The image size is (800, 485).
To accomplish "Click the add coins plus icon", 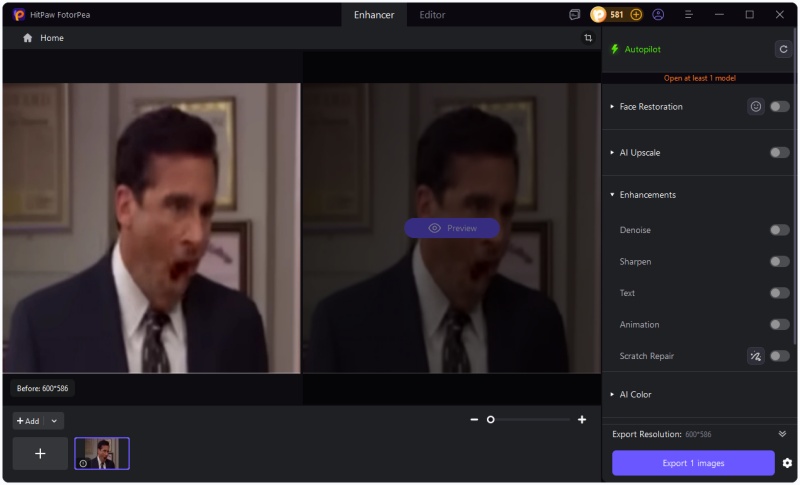I will 636,15.
